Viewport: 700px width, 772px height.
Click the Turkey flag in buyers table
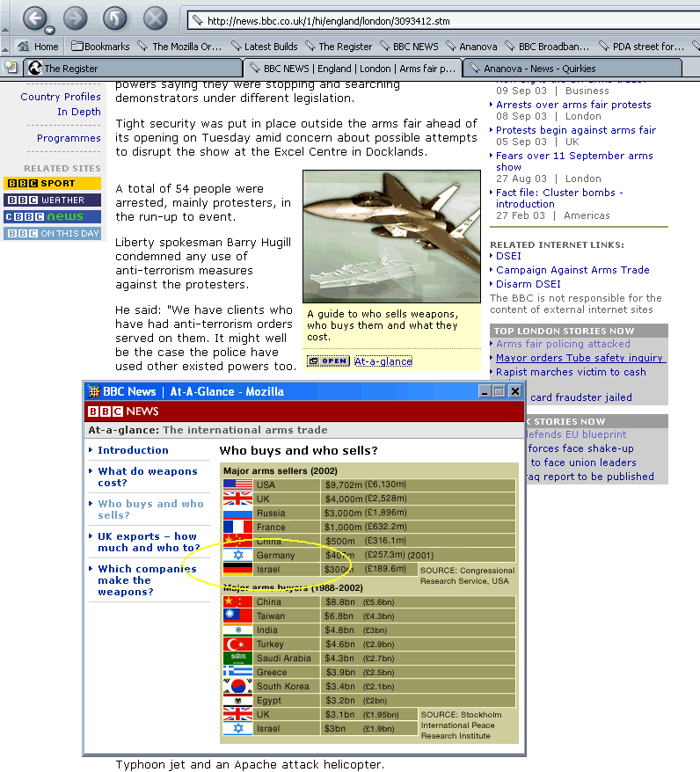point(237,644)
